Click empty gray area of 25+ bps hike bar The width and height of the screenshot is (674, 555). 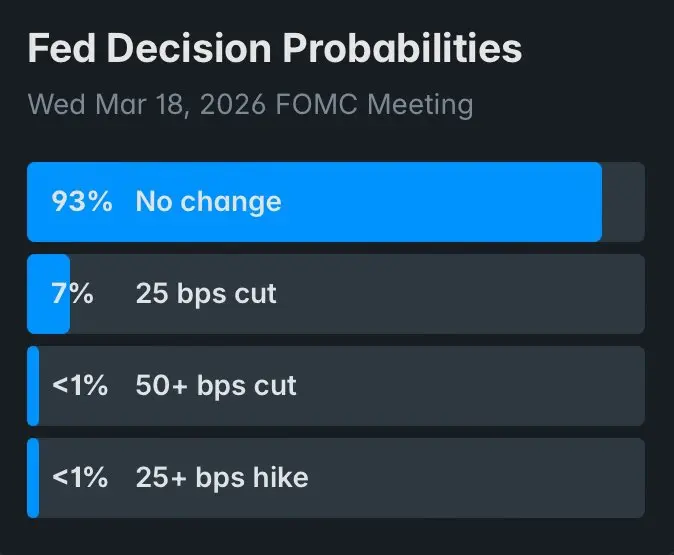470,478
